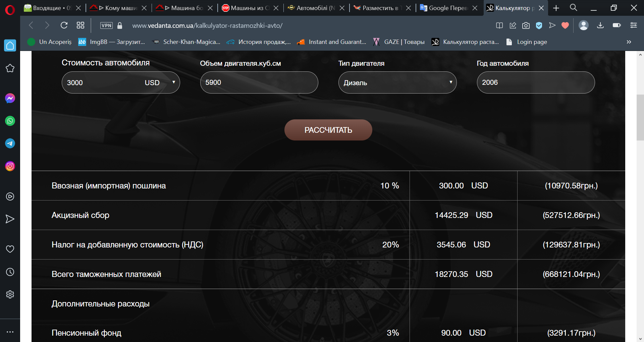644x342 pixels.
Task: Open sidebar Settings gear icon
Action: [x=10, y=294]
